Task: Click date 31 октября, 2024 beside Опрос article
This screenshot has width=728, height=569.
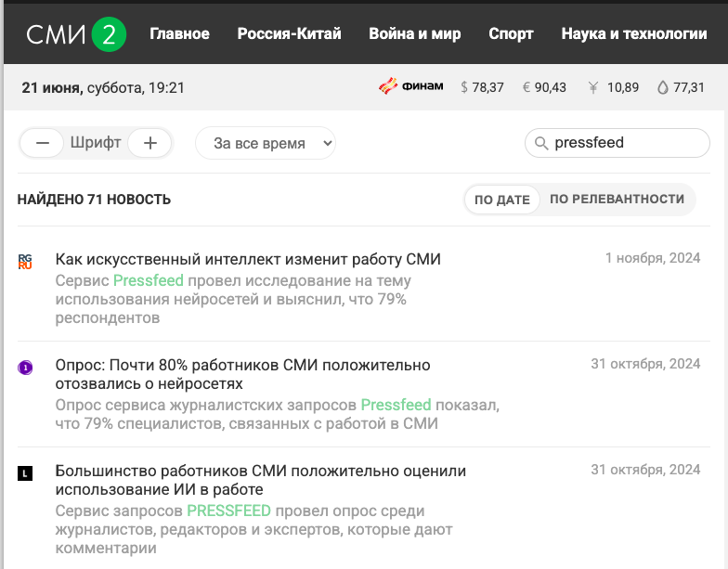Action: [x=645, y=364]
